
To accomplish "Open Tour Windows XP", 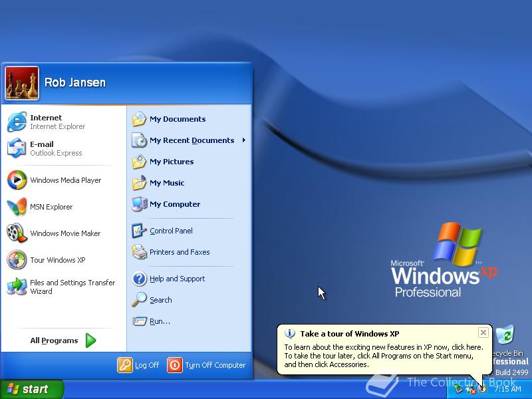I will click(x=63, y=260).
